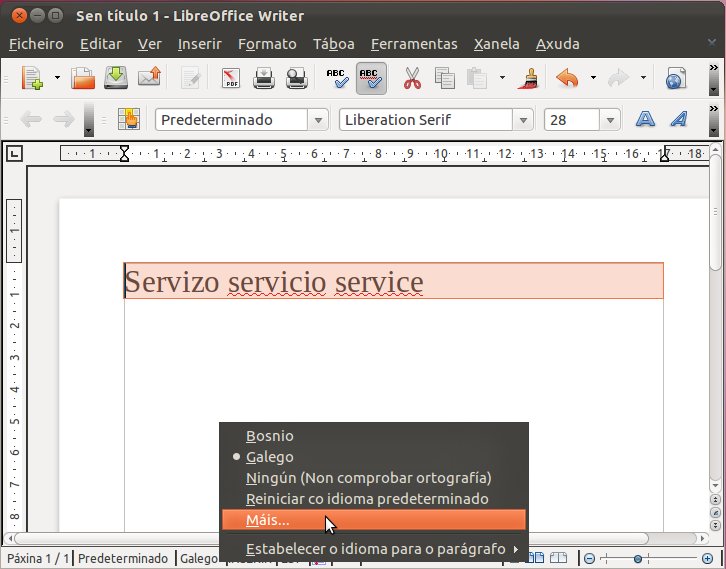This screenshot has width=726, height=569.
Task: Open the Axuda menu
Action: [557, 44]
